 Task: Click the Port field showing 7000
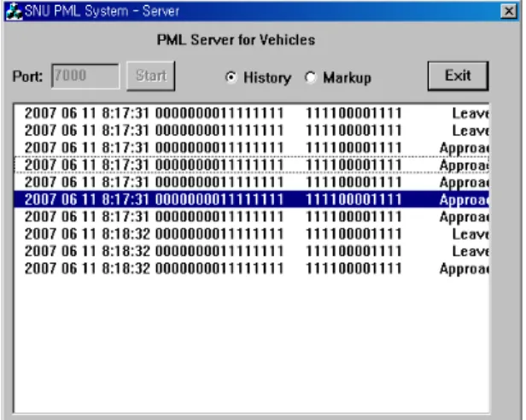(85, 76)
